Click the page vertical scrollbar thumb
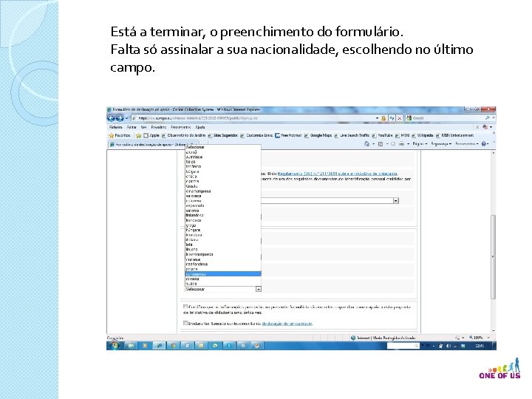The image size is (532, 399). point(494,256)
